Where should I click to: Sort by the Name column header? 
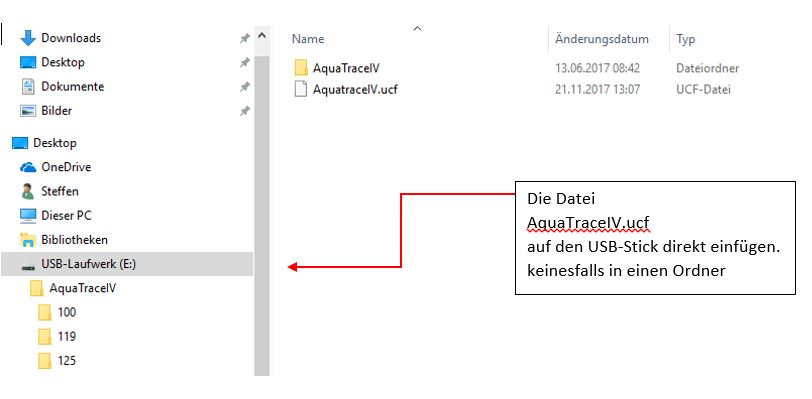[x=308, y=39]
